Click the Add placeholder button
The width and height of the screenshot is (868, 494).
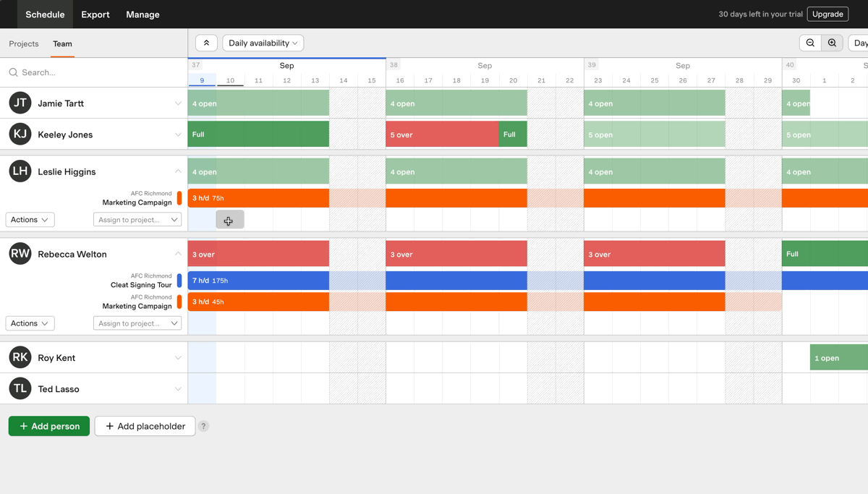145,426
